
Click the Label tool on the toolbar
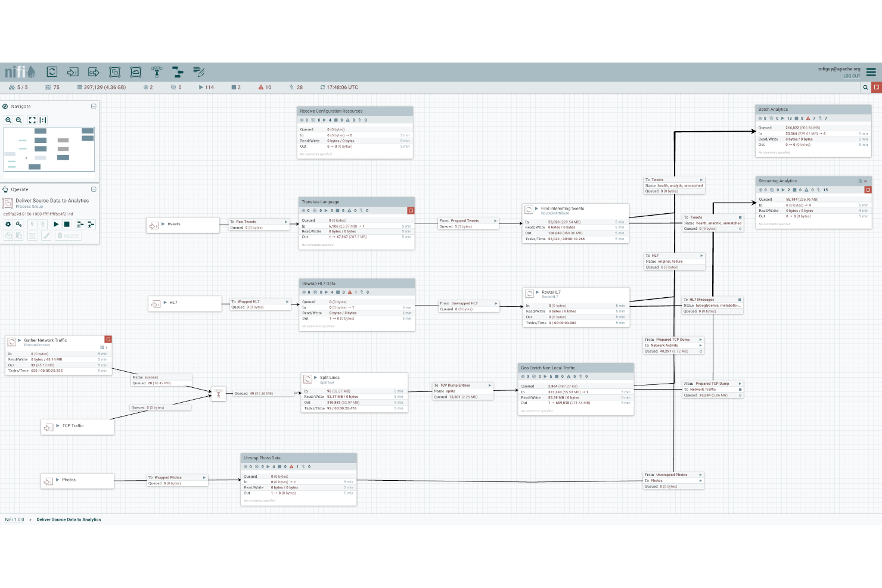coord(198,71)
